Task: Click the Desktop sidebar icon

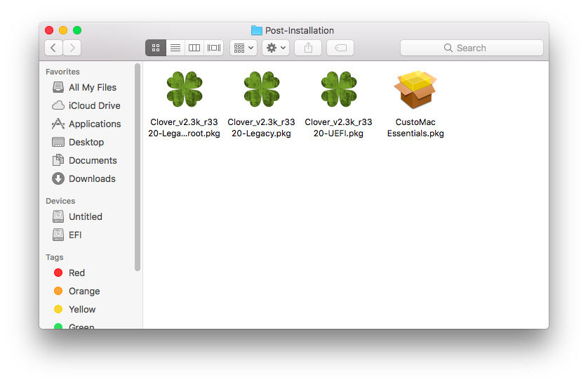Action: [x=58, y=142]
